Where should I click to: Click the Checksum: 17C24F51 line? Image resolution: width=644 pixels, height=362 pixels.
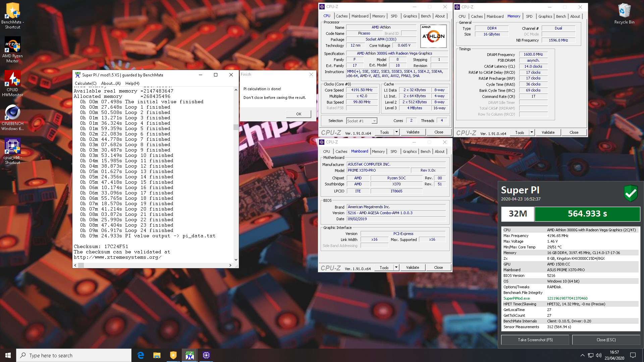(101, 246)
